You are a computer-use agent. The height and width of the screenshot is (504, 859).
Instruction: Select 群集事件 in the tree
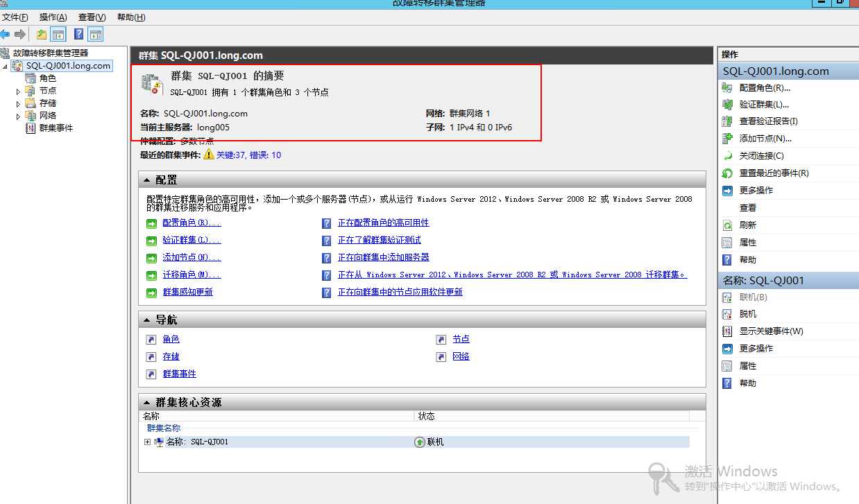(x=56, y=128)
